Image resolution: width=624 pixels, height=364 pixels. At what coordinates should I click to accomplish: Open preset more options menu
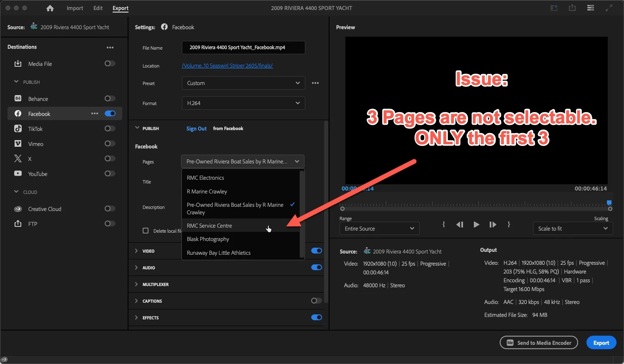pos(315,83)
